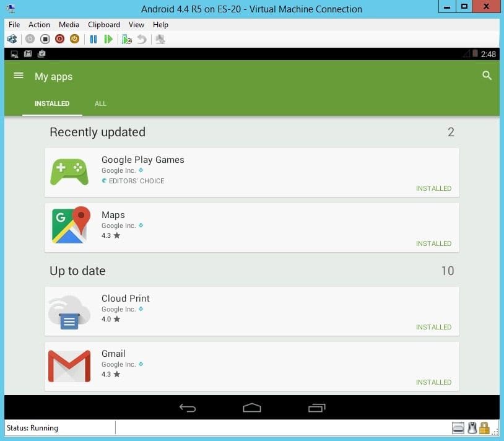Switch to the INSTALLED tab
The image size is (504, 441).
pyautogui.click(x=52, y=103)
